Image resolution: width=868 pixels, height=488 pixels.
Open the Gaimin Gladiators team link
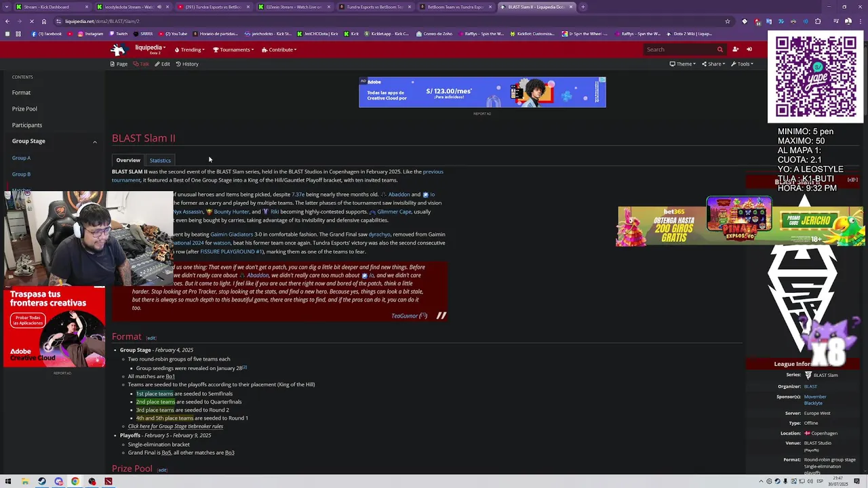click(x=231, y=235)
